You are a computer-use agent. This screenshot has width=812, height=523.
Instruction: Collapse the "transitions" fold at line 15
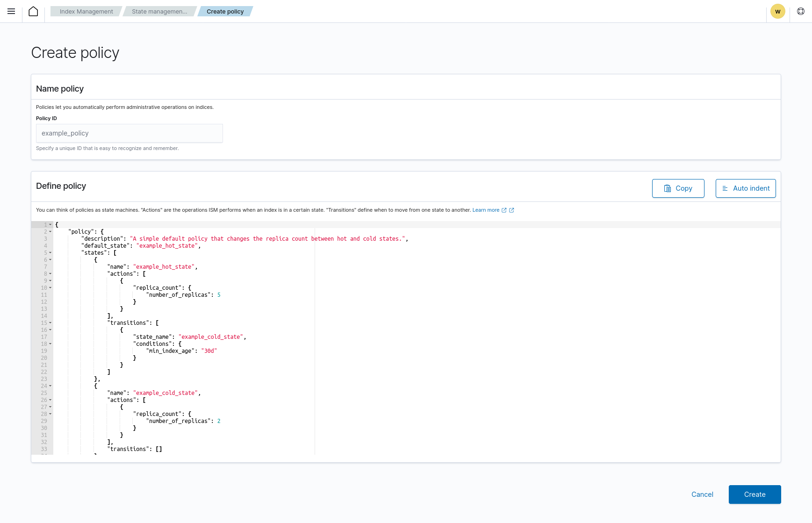click(x=50, y=323)
